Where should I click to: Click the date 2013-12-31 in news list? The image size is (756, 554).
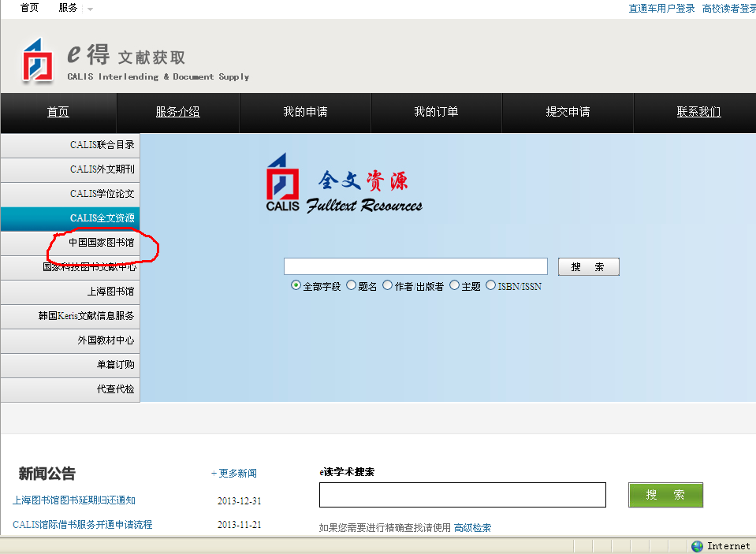(239, 501)
